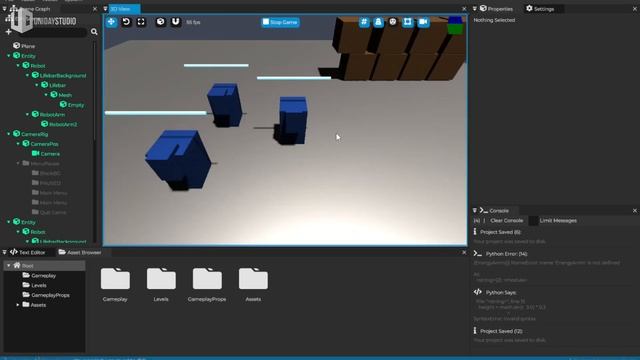Clear the console messages

point(507,221)
